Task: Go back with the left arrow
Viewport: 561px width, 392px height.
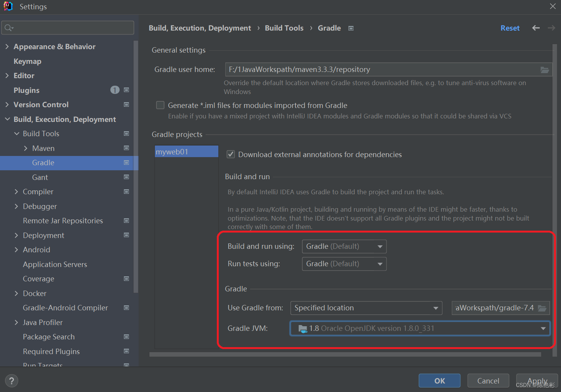Action: click(x=536, y=28)
